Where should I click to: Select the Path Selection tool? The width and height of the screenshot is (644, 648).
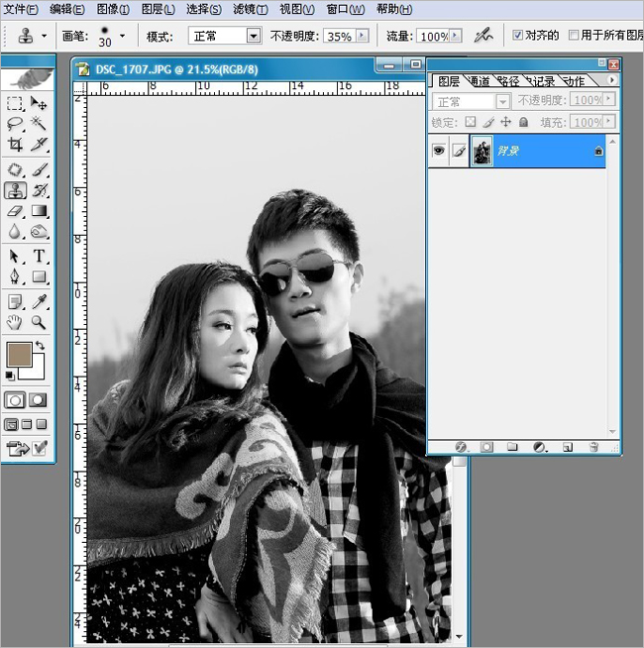pos(15,257)
